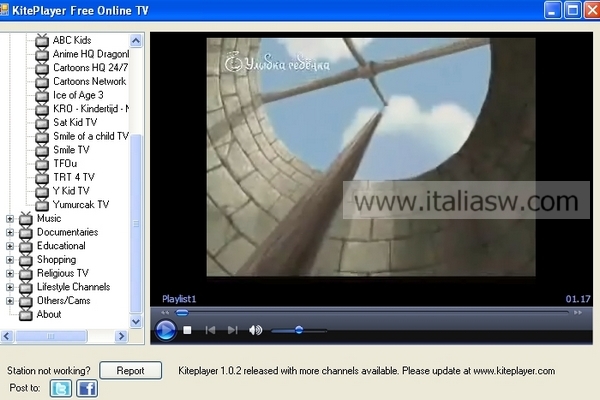Skip to previous track button
The image size is (600, 400).
coord(210,330)
